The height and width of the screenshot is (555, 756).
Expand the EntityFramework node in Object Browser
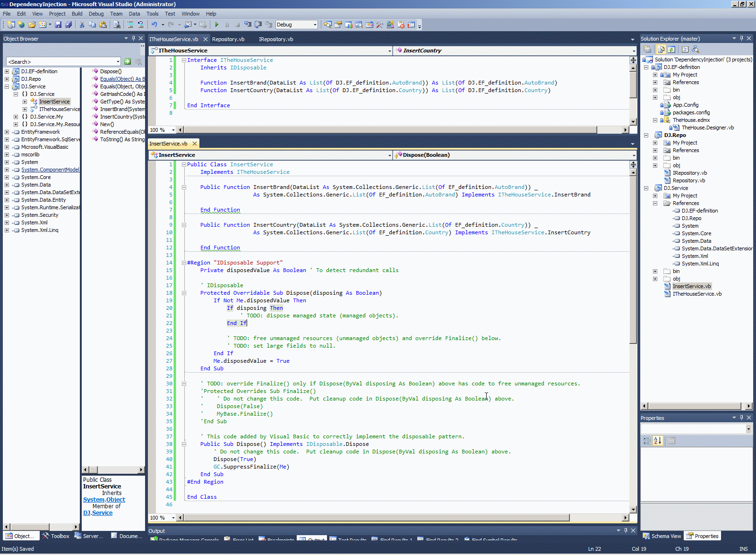(7, 132)
